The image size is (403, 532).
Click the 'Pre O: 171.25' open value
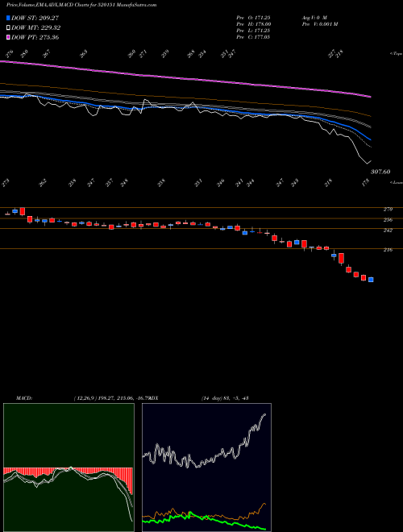pyautogui.click(x=253, y=17)
